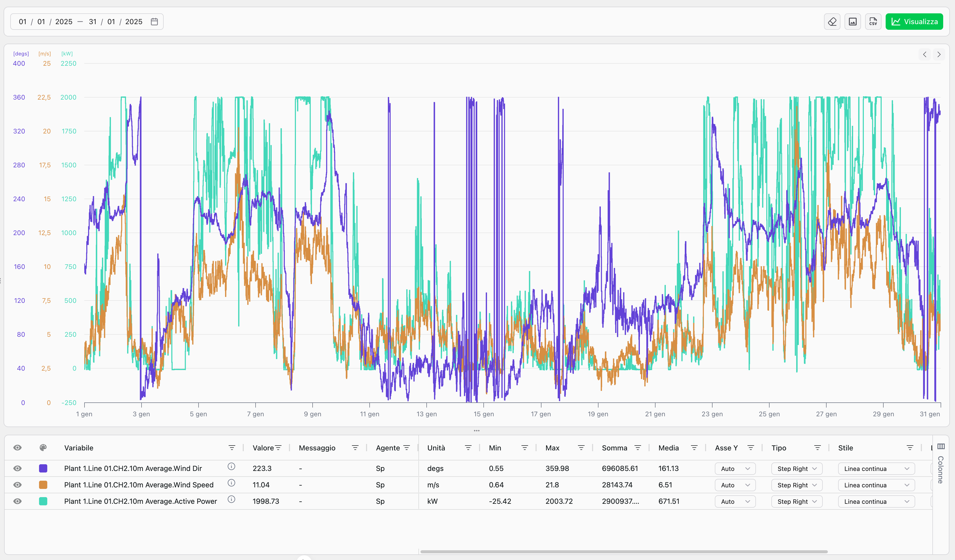The image size is (955, 560).
Task: Hide the Wind Dir series with its eye toggle
Action: (18, 468)
